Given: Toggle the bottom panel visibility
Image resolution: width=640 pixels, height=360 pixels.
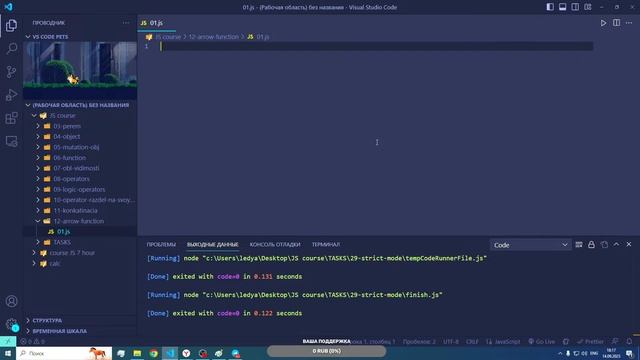Looking at the screenshot, I should (562, 7).
